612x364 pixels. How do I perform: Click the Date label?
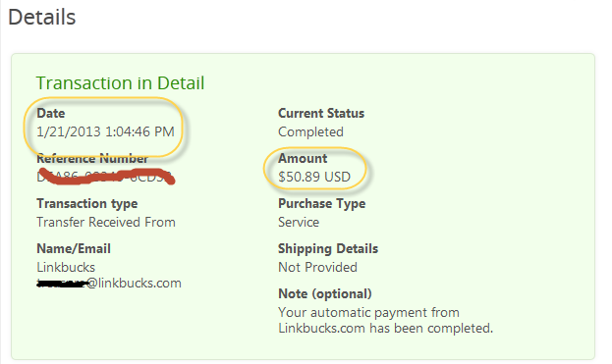[x=51, y=113]
